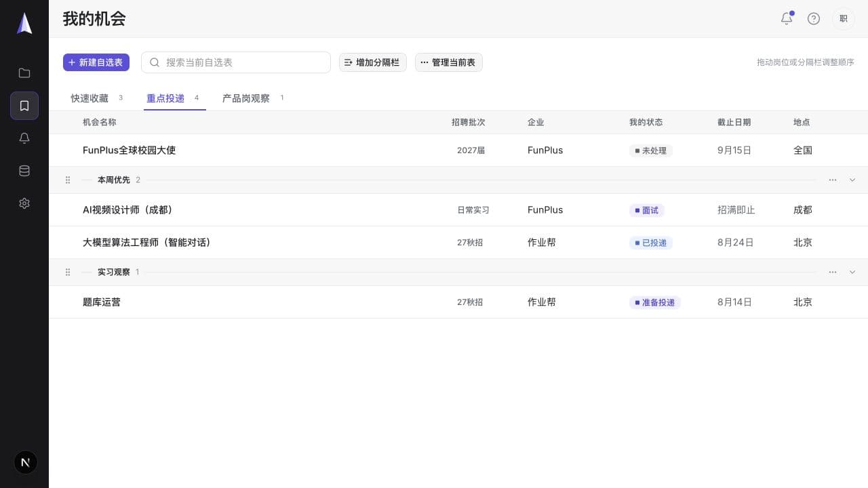Screen dimensions: 868x488
Task: Click 27秋招 in the 题库运营 row
Action: 470,302
